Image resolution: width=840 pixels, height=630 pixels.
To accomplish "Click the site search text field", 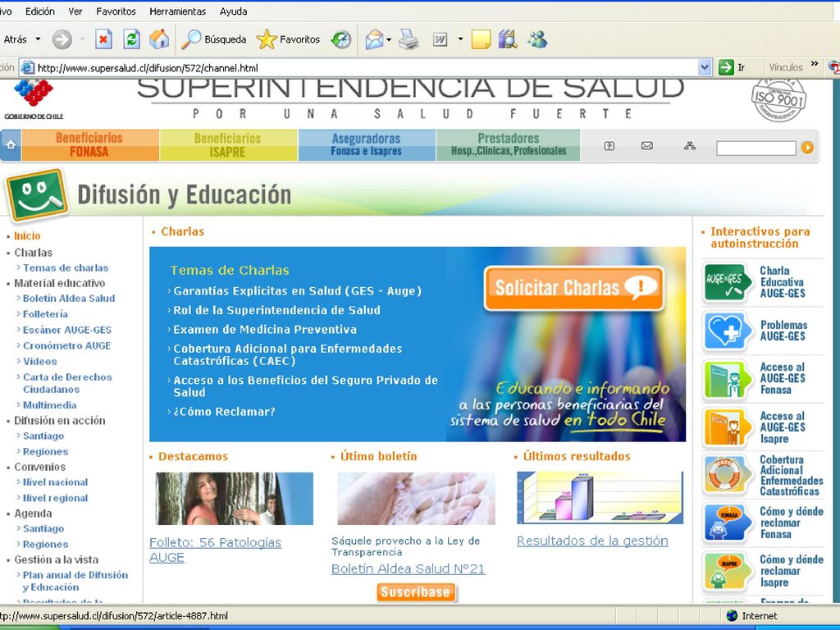I will pyautogui.click(x=756, y=148).
